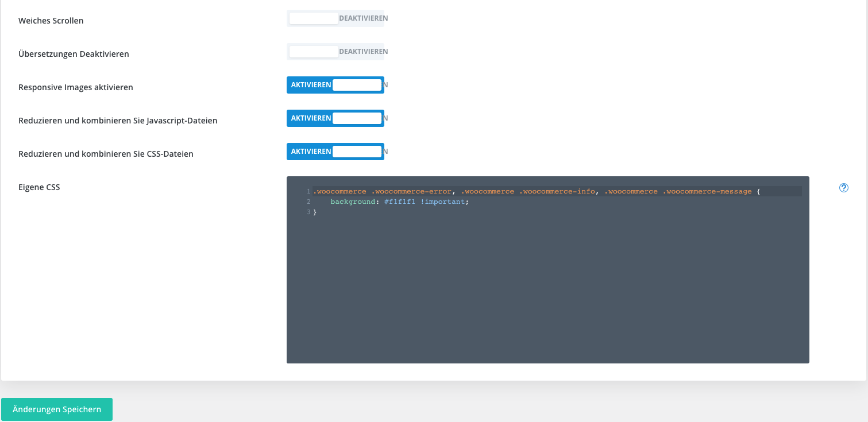Screen dimensions: 868x422
Task: Click the Weiches Scrollen label text
Action: [51, 21]
